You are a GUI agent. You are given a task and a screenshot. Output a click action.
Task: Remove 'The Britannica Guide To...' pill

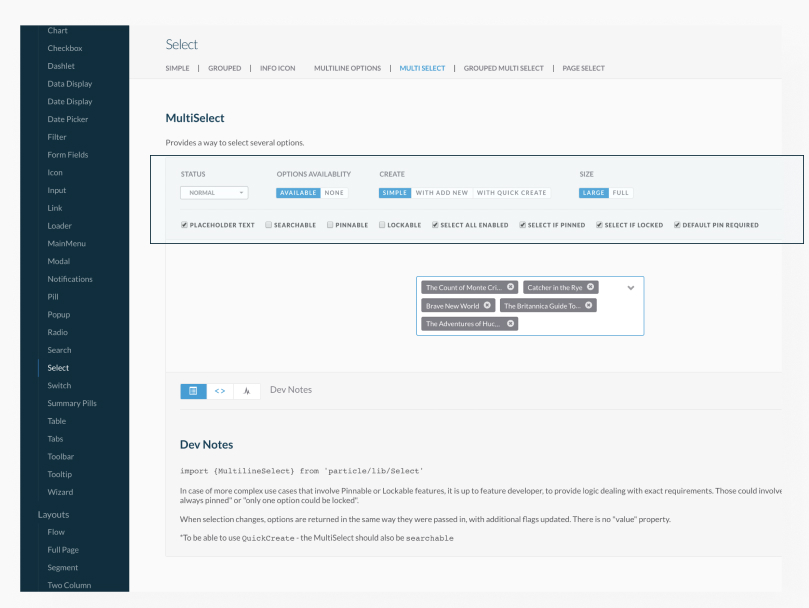[x=589, y=305]
